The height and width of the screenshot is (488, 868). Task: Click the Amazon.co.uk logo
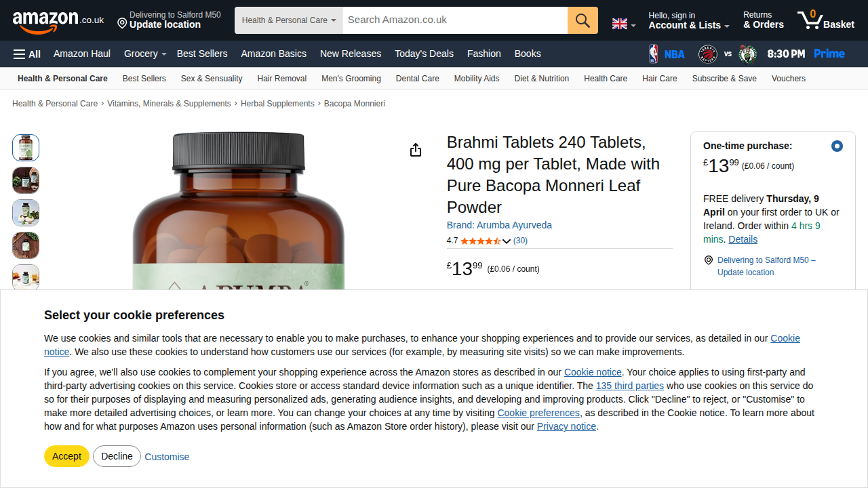(x=58, y=21)
